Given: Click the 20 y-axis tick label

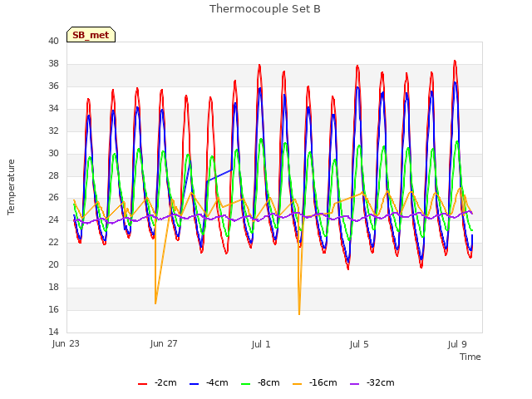Looking at the screenshot, I should point(53,264).
